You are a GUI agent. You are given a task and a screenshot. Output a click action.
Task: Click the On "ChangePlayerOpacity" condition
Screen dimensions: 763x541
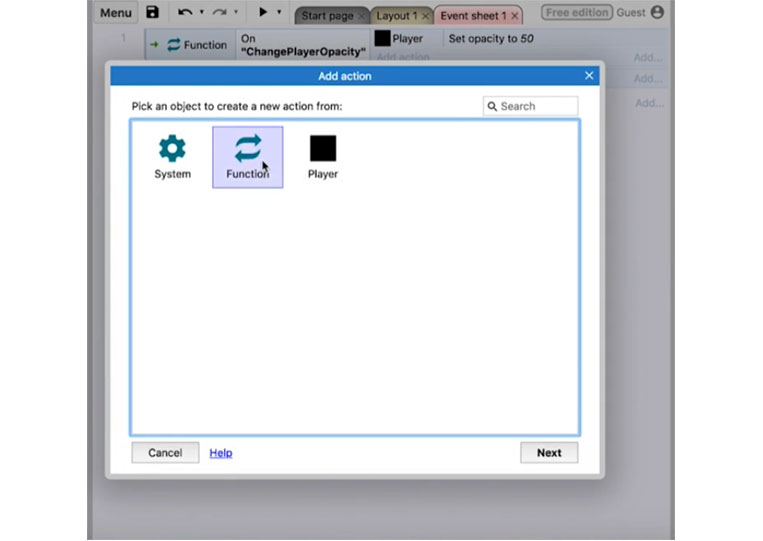303,45
